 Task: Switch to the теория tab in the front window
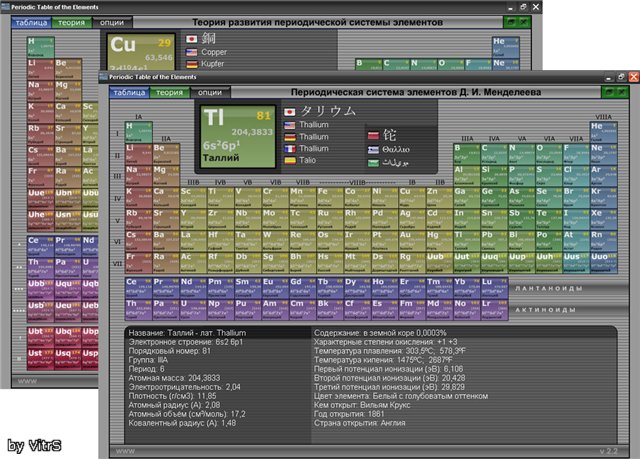click(169, 92)
